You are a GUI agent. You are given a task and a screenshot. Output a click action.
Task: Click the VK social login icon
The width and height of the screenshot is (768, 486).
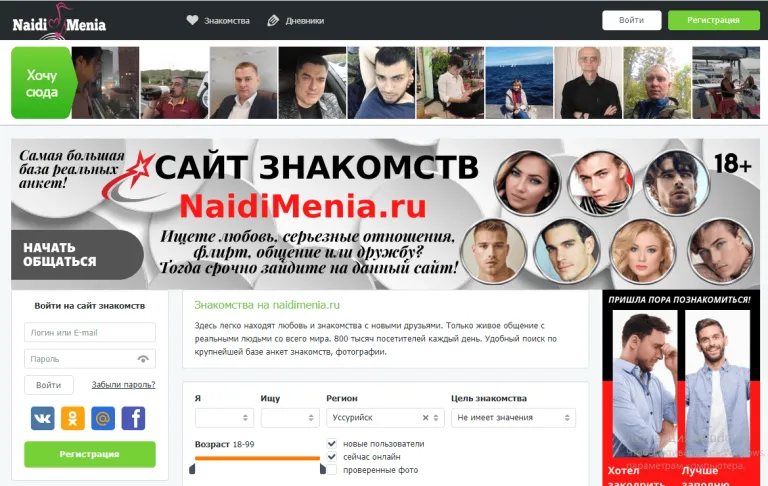coord(43,418)
